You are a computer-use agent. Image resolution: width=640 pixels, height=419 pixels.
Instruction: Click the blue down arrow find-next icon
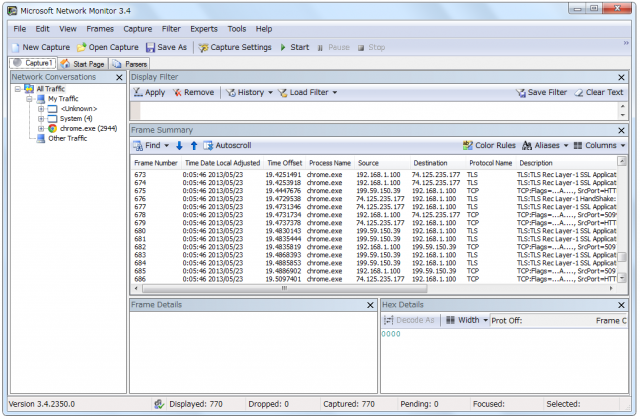click(179, 146)
